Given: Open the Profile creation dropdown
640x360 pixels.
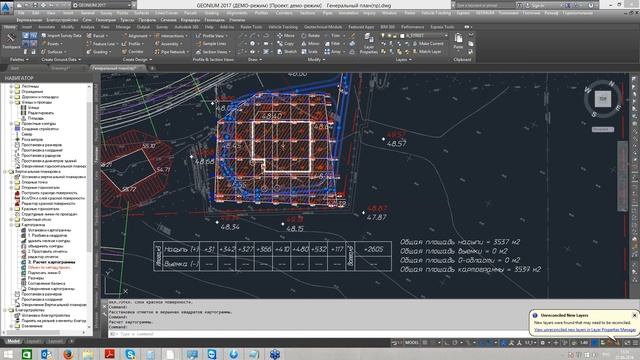Looking at the screenshot, I should pyautogui.click(x=133, y=44).
